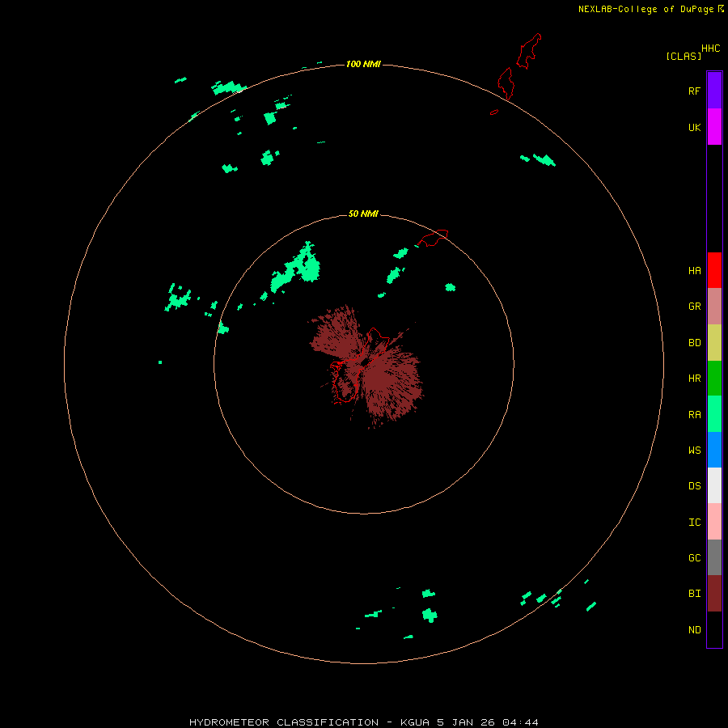Click the yellow BD legend color swatch
728x728 pixels.
tap(714, 343)
